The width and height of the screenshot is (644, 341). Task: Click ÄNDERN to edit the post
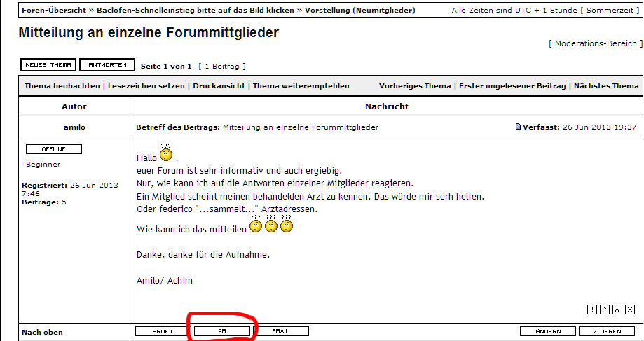[549, 331]
